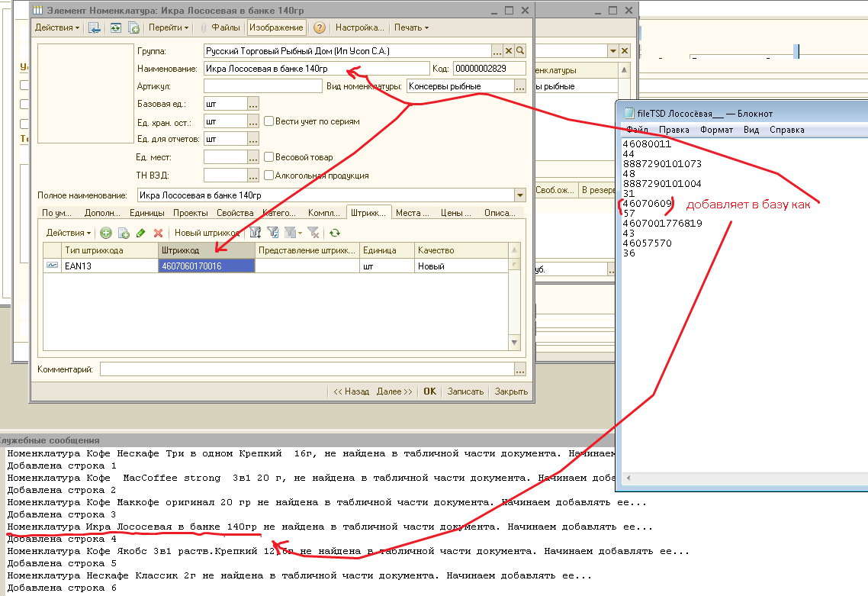Viewport: 868px width, 596px height.
Task: Switch to the Единицы tab
Action: point(146,213)
